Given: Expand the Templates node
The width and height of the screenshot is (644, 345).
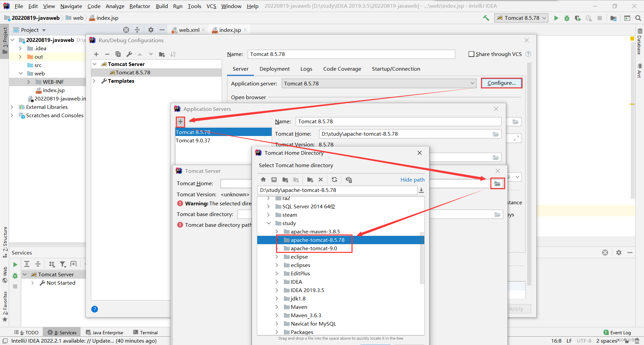Looking at the screenshot, I should pyautogui.click(x=94, y=81).
